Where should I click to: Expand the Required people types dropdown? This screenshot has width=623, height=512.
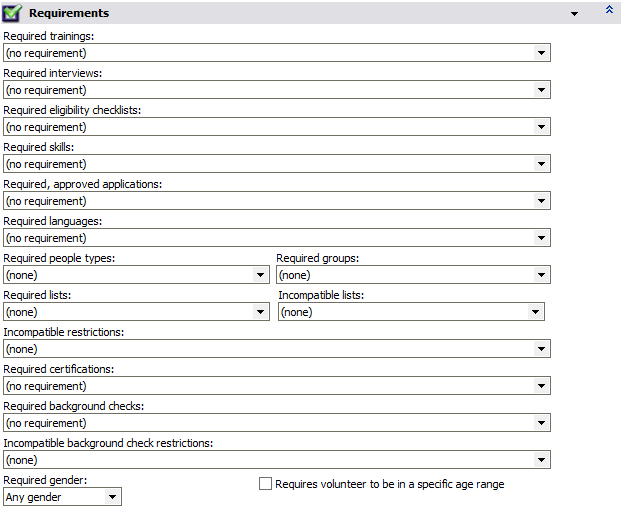coord(260,275)
